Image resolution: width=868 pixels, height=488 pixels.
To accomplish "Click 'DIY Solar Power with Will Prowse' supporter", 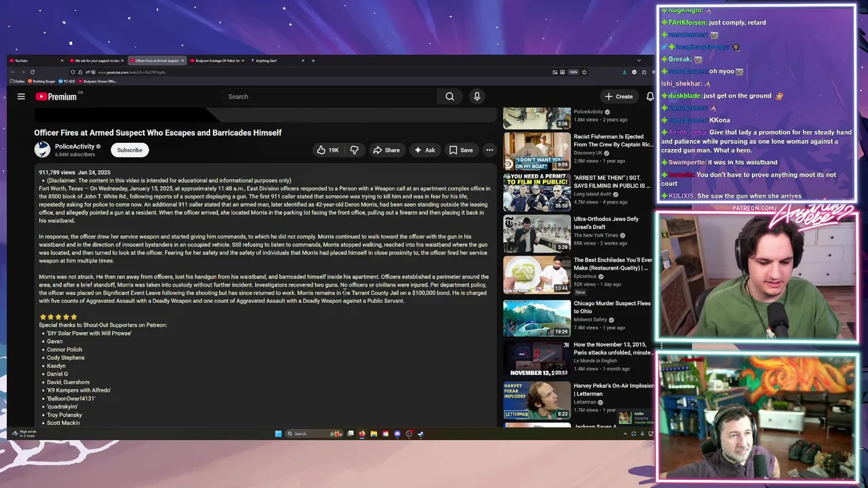I will [x=89, y=333].
